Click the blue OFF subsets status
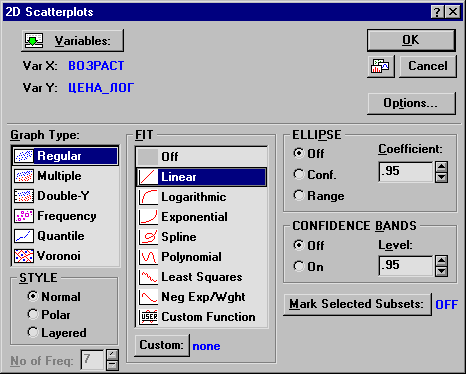 coord(447,304)
